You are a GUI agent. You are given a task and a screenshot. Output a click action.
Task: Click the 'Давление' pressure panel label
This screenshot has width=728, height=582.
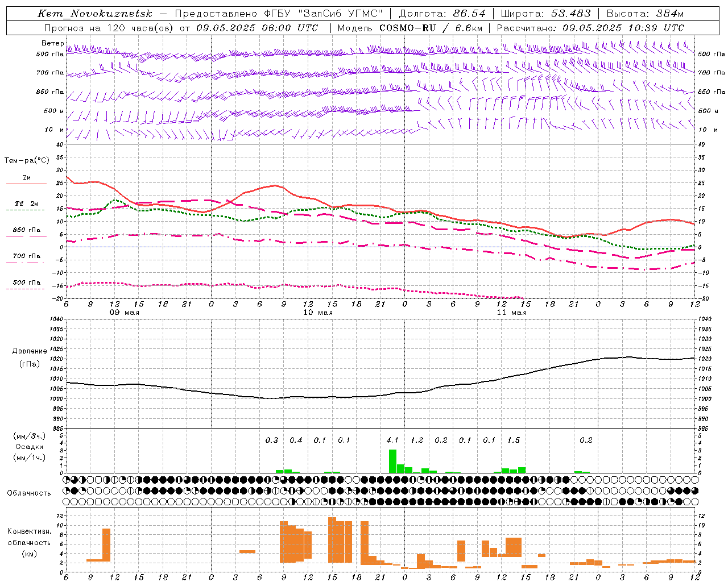click(30, 351)
